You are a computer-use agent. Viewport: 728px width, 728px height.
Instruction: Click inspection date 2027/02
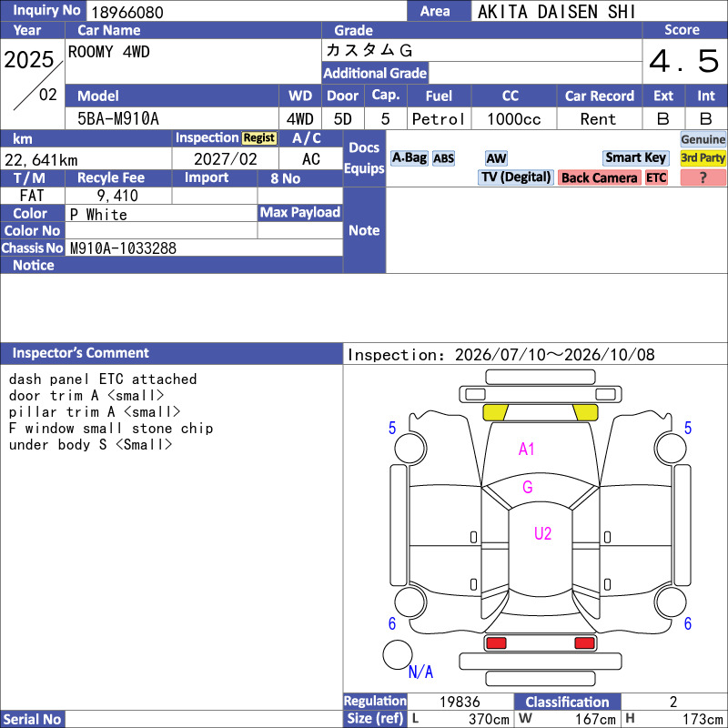point(225,159)
